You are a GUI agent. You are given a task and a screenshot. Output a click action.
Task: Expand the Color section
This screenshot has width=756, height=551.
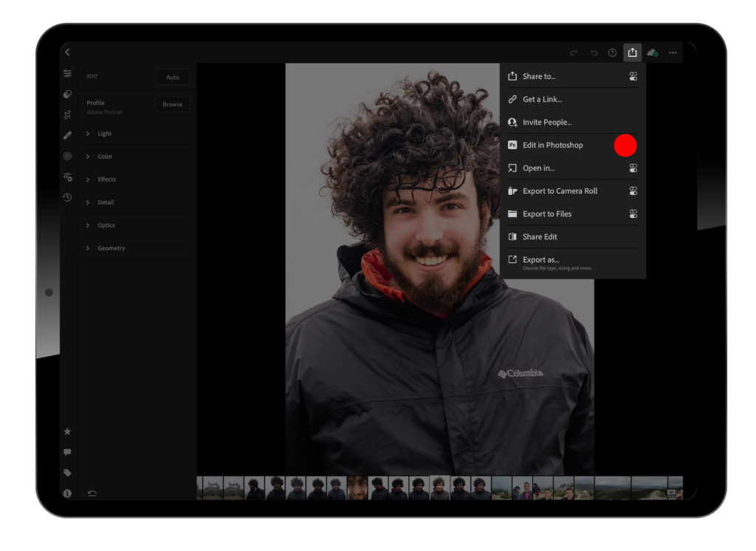point(136,157)
